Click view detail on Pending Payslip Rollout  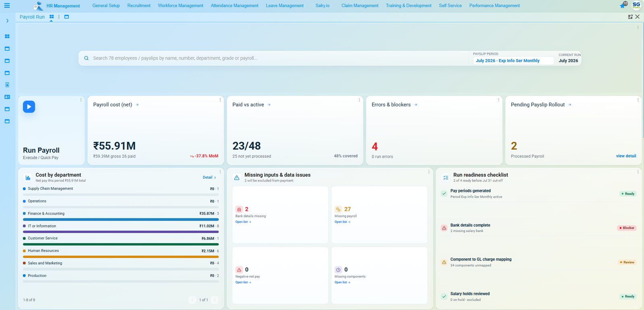[x=626, y=156]
